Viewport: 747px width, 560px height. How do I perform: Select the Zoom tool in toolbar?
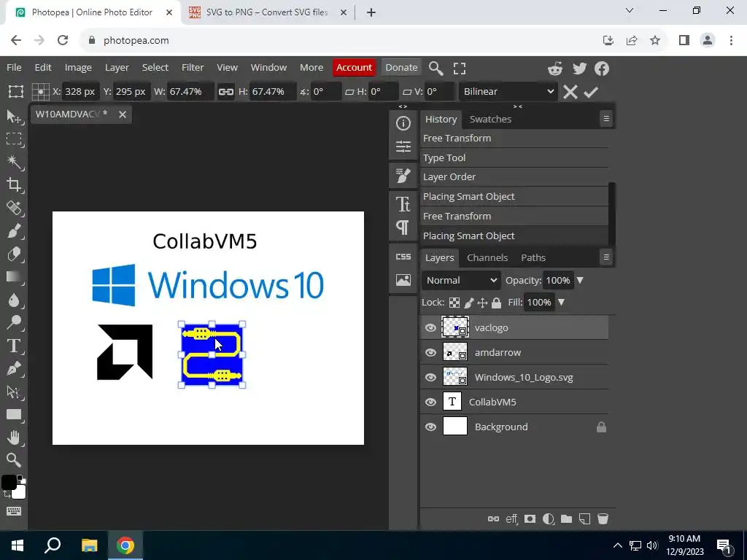point(13,460)
